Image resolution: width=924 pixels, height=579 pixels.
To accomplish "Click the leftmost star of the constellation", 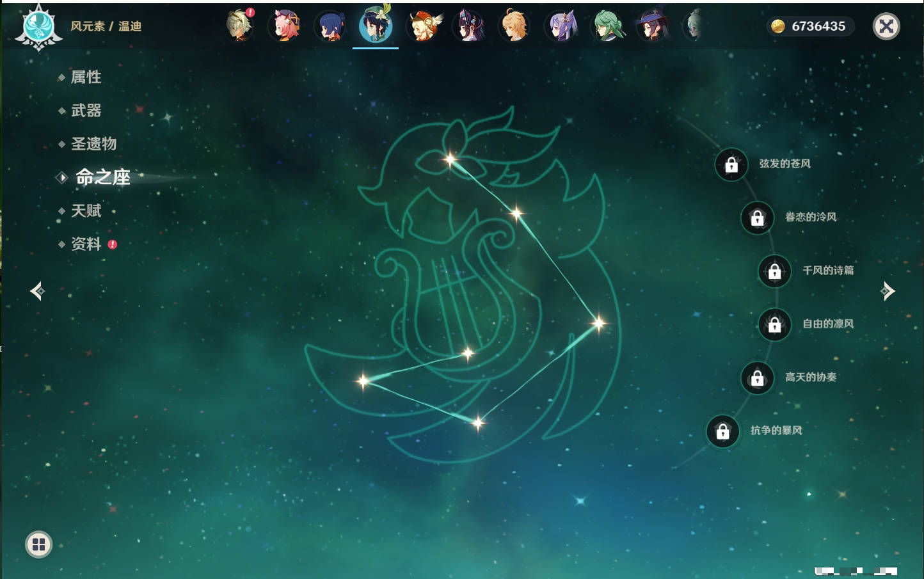I will coord(363,381).
